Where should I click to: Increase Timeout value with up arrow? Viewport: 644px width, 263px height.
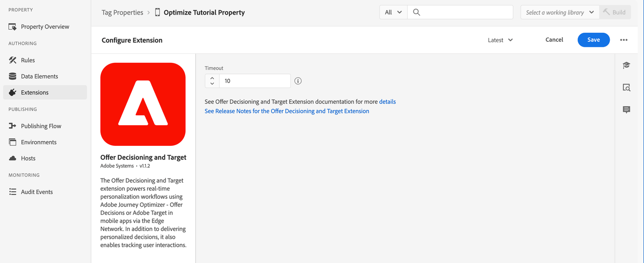(x=212, y=78)
